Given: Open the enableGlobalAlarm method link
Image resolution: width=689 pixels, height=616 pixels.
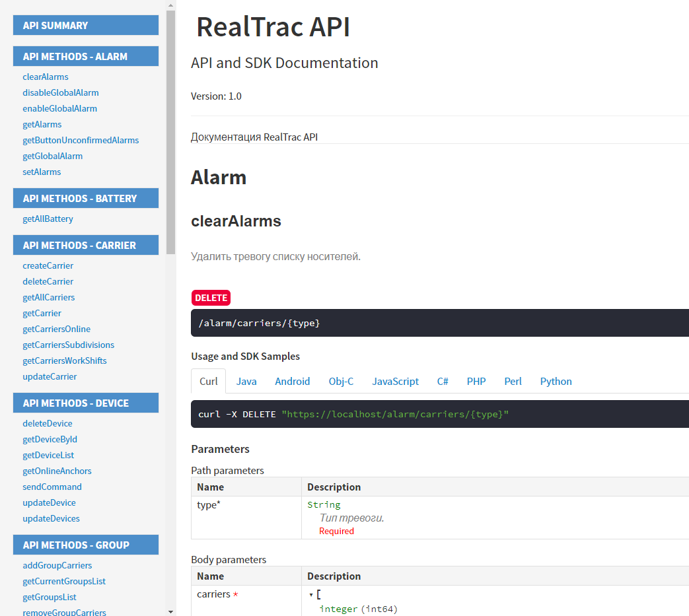Looking at the screenshot, I should [59, 108].
